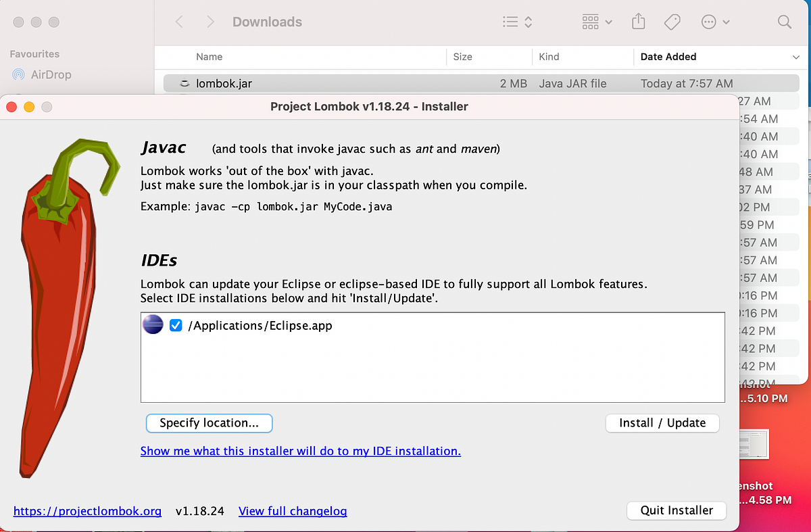Click the back navigation arrow
The image size is (811, 532).
pyautogui.click(x=179, y=22)
